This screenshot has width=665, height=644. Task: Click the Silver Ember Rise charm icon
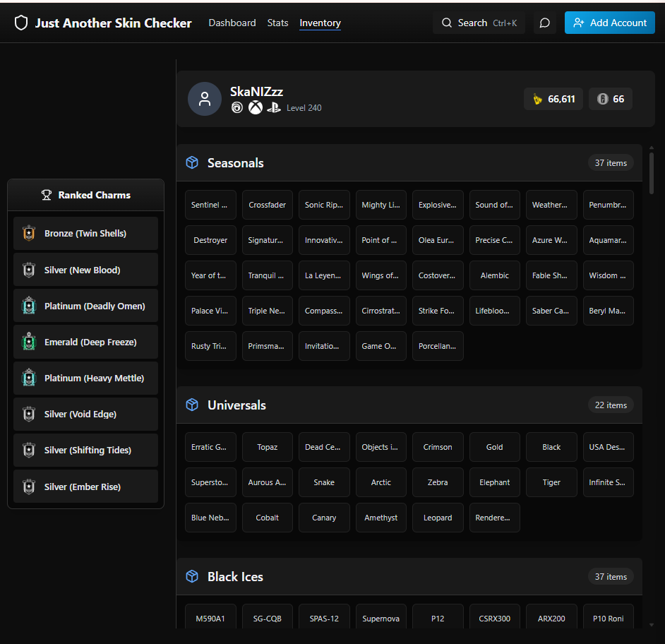pos(29,487)
